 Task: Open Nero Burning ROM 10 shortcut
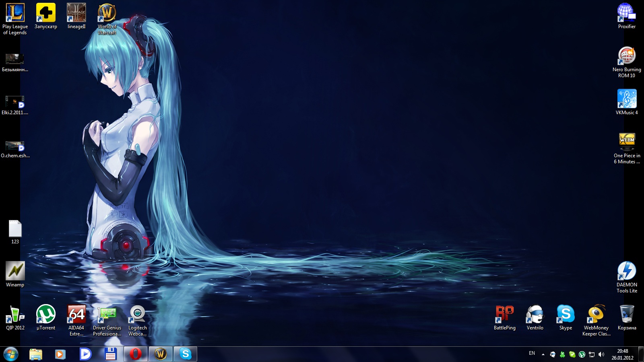627,62
